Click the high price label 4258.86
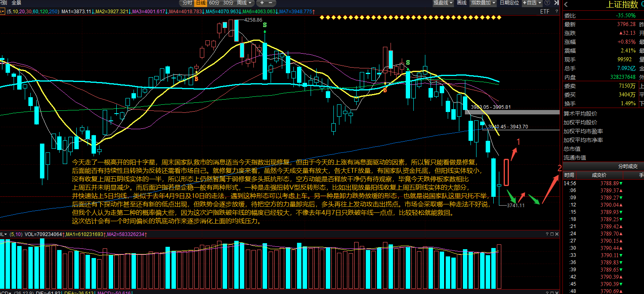The width and height of the screenshot is (644, 294). 253,20
